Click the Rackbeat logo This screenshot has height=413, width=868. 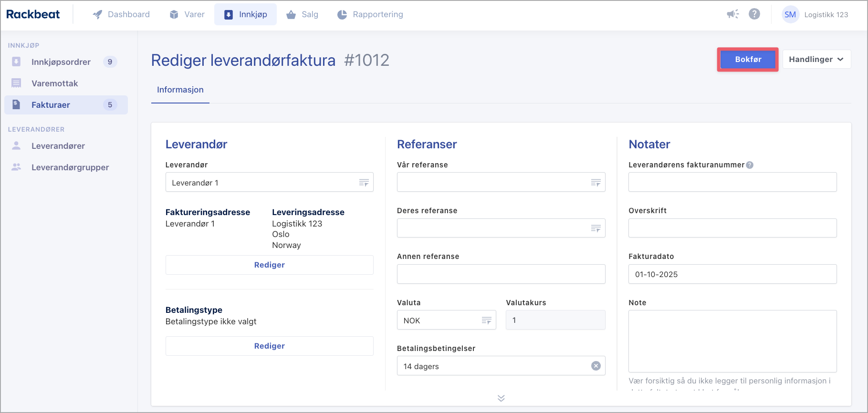33,14
